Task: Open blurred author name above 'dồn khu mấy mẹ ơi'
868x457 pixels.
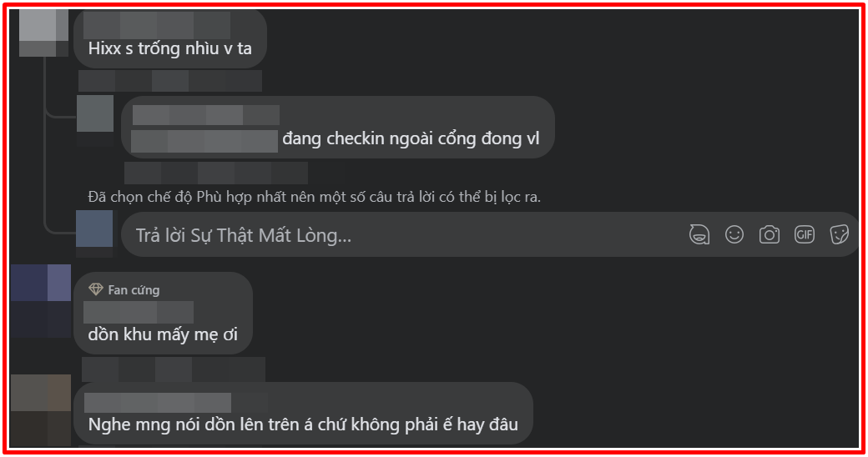Action: (139, 312)
